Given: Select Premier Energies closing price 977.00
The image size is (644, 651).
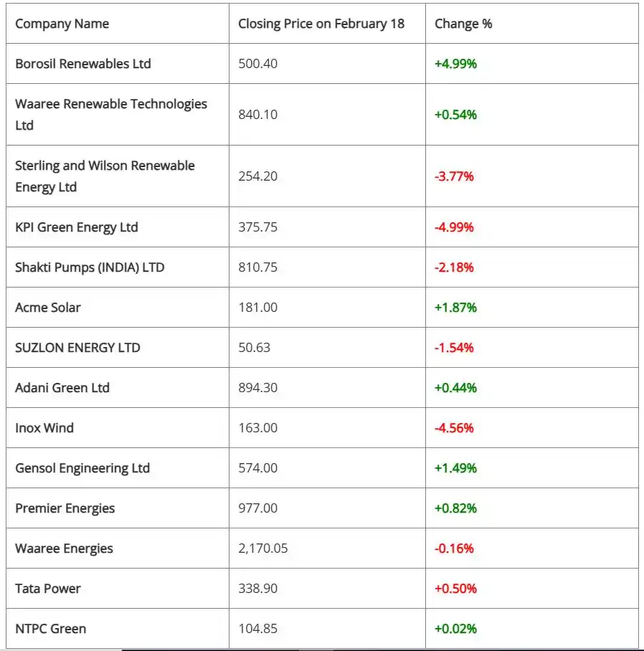Looking at the screenshot, I should click(258, 508).
